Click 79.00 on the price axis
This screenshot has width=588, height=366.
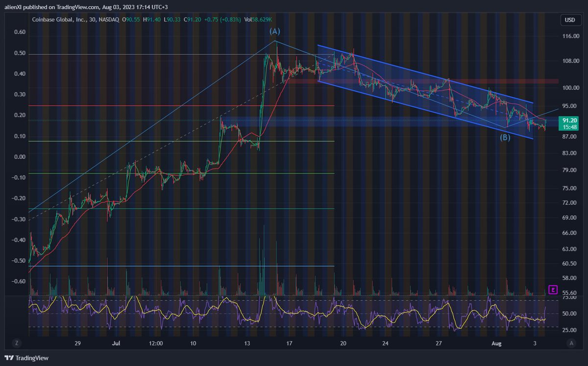pyautogui.click(x=569, y=171)
